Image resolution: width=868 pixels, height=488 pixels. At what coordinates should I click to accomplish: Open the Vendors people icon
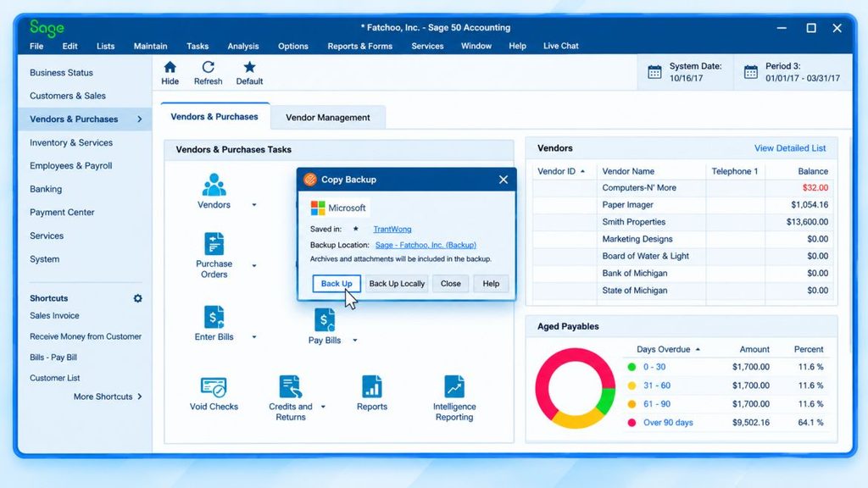click(x=214, y=185)
